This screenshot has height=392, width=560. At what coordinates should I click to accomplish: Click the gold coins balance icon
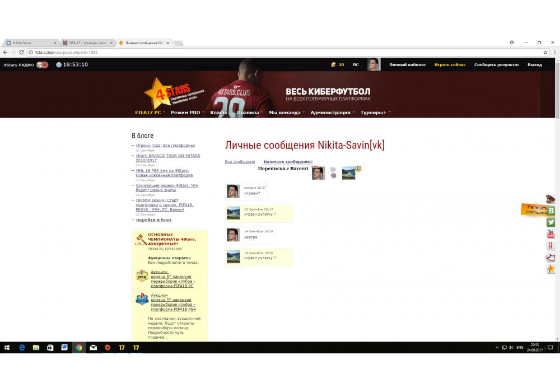click(333, 65)
